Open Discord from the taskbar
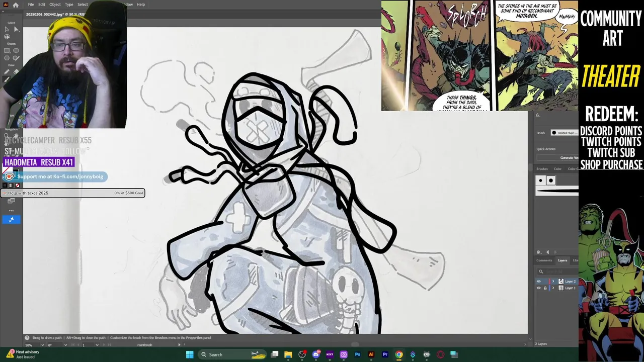 tap(316, 354)
